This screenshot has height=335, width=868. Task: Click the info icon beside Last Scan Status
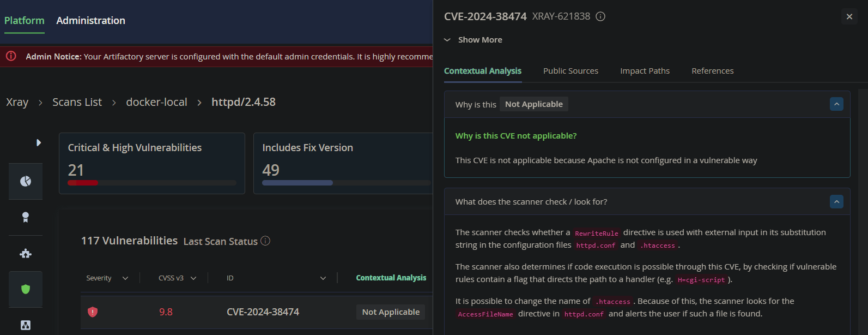click(x=265, y=241)
